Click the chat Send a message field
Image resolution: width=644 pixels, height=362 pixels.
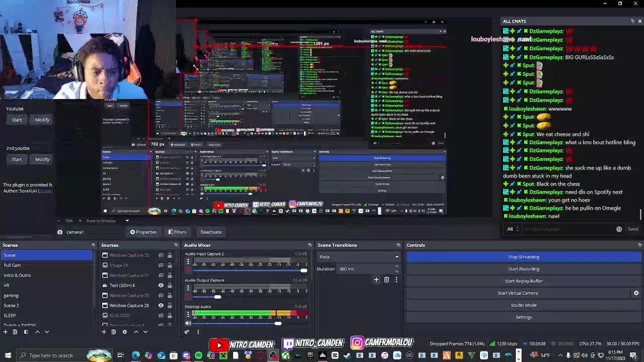click(x=569, y=229)
